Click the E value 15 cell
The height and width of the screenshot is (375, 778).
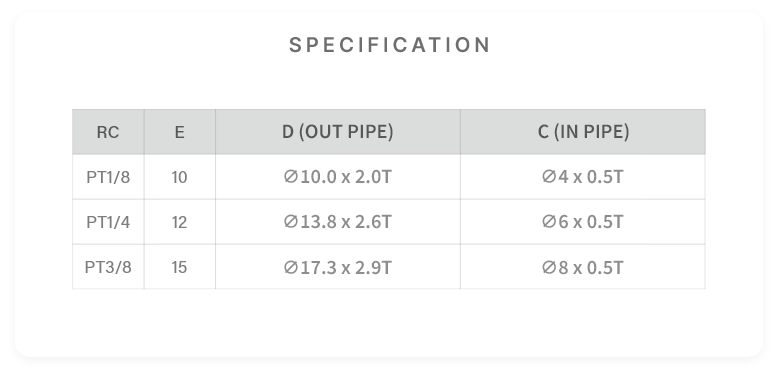[180, 267]
